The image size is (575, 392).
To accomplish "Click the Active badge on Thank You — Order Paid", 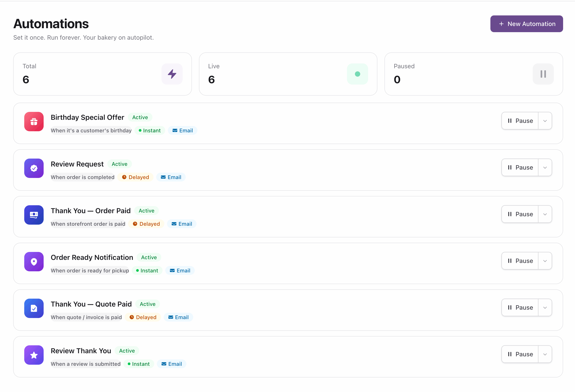I will 147,211.
